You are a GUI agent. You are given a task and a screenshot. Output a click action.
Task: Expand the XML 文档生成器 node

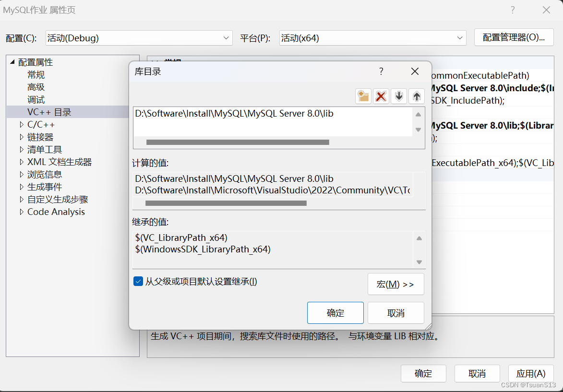tap(22, 162)
